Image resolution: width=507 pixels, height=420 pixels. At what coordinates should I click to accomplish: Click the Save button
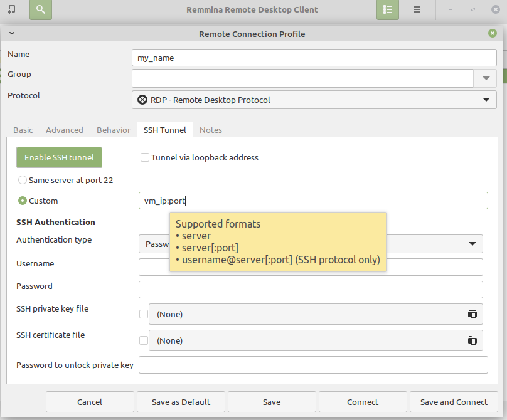(272, 402)
